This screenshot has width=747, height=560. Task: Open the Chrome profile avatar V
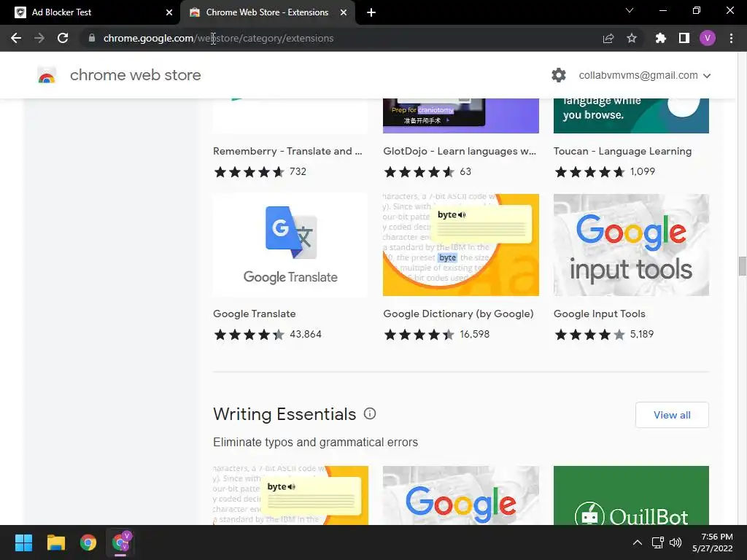point(708,38)
